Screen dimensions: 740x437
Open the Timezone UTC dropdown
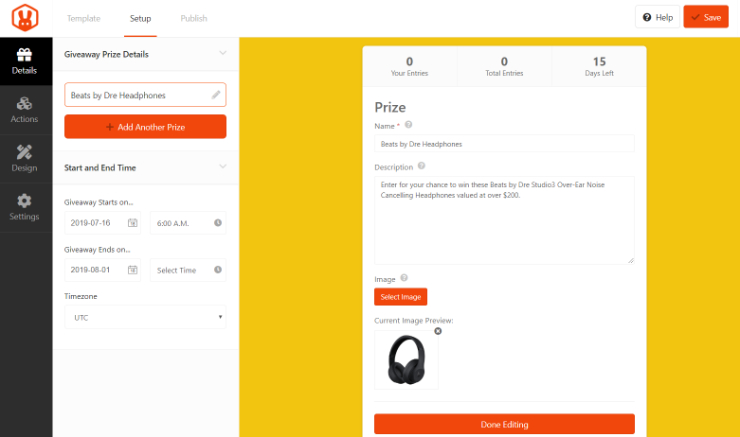click(x=145, y=317)
